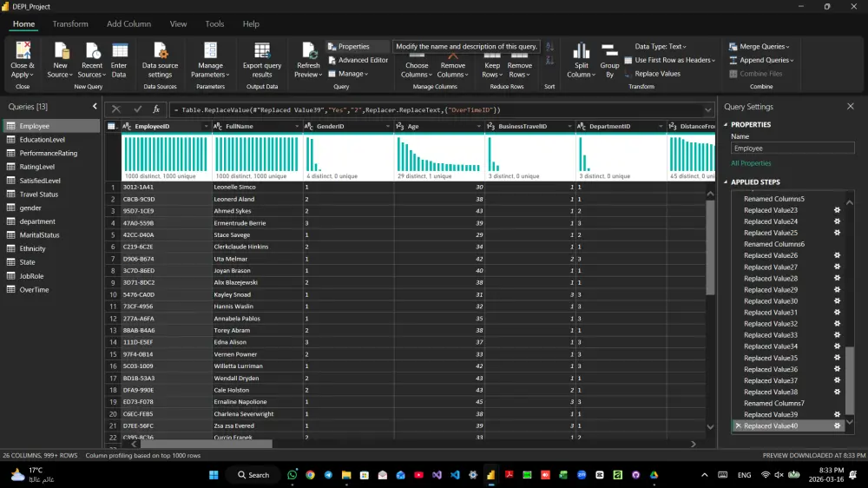
Task: Confirm formula with checkmark icon
Action: pos(137,109)
